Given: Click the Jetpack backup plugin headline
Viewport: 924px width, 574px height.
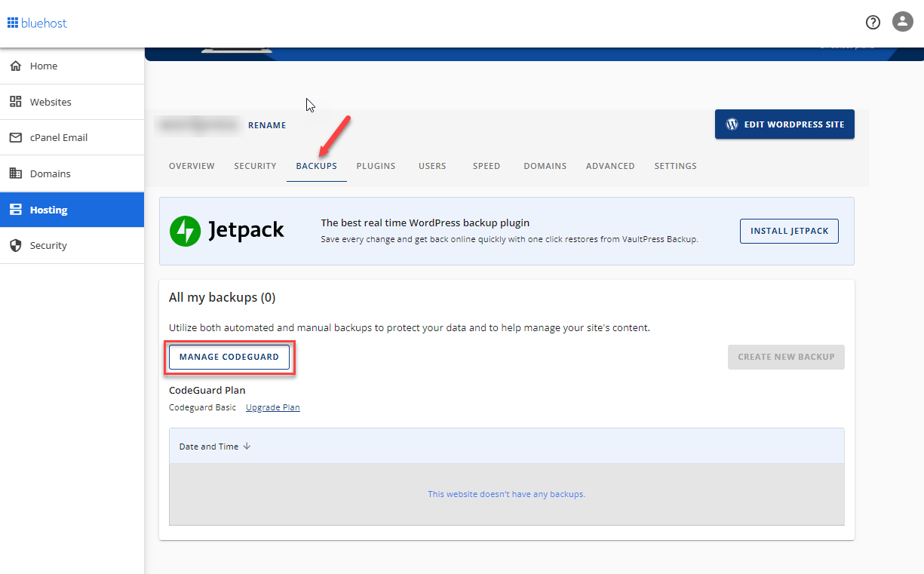Looking at the screenshot, I should pos(425,223).
